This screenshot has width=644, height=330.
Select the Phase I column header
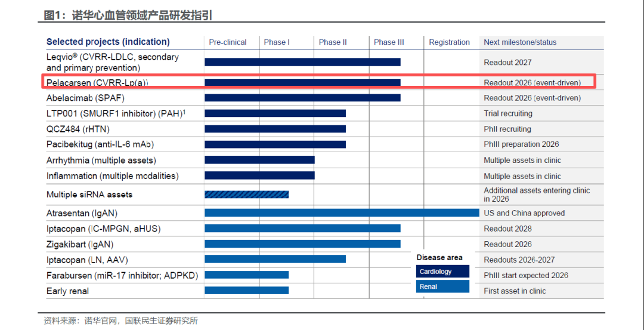(277, 42)
